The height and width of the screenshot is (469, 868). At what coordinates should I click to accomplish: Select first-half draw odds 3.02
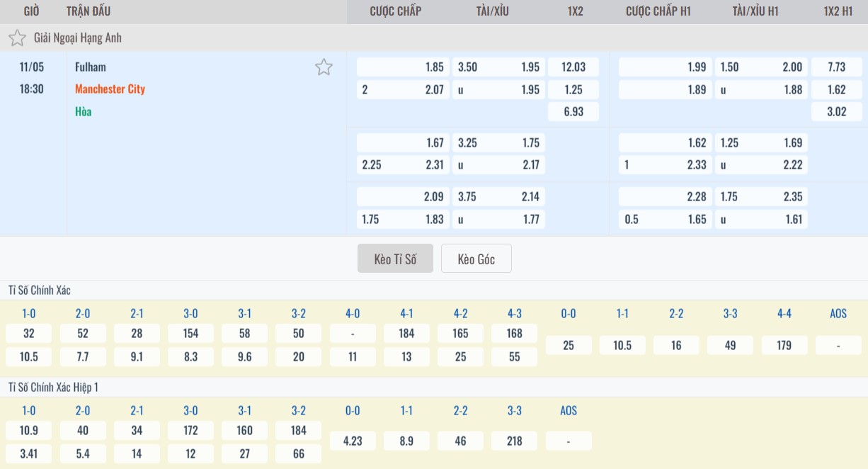tap(836, 112)
